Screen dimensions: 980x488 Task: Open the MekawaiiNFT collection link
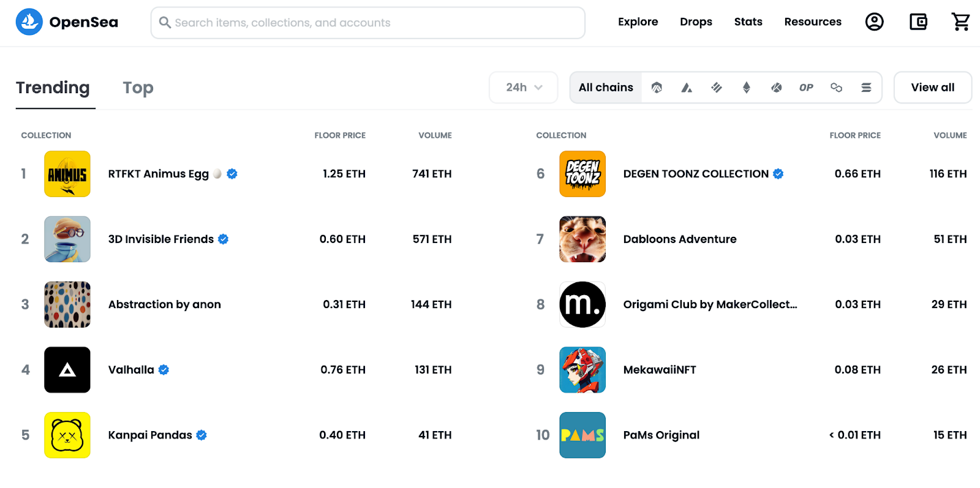click(660, 370)
